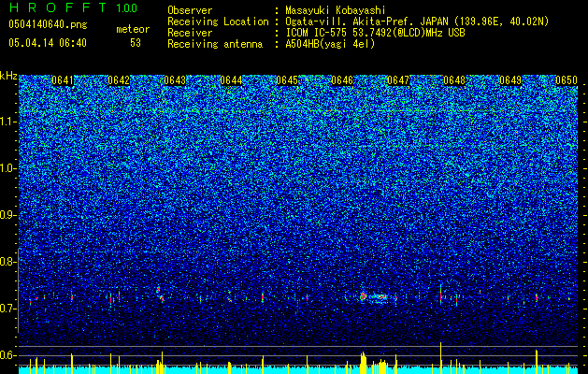Click the 1.0 kHz axis label
This screenshot has height=374, width=588.
[7, 168]
